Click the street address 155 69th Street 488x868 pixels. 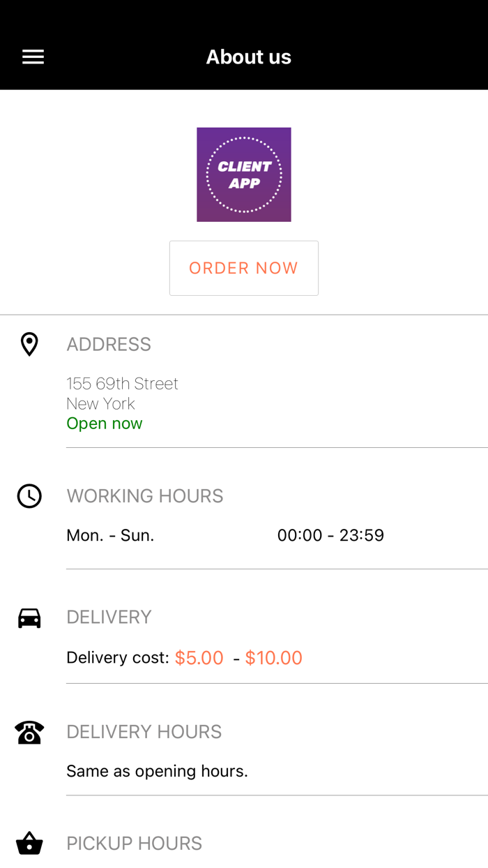[122, 383]
